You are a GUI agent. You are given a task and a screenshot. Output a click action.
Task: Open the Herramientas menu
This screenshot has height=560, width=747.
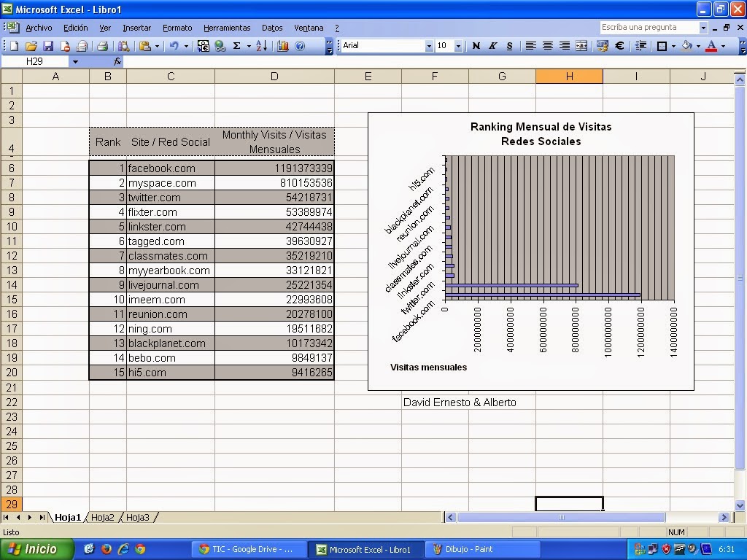coord(227,28)
